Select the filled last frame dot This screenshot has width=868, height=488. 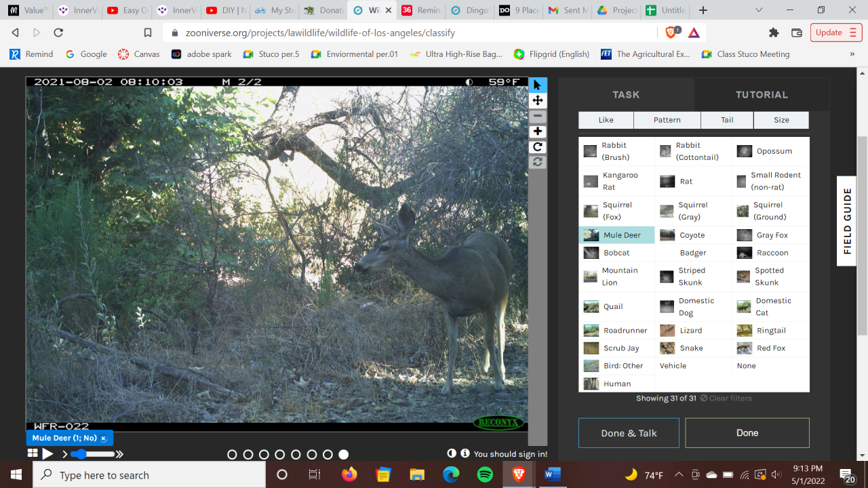pyautogui.click(x=344, y=454)
